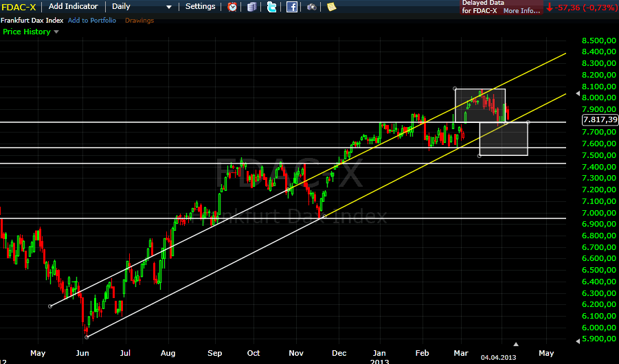The image size is (619, 364).
Task: Click the 2013 year label under Jan
Action: click(x=379, y=361)
